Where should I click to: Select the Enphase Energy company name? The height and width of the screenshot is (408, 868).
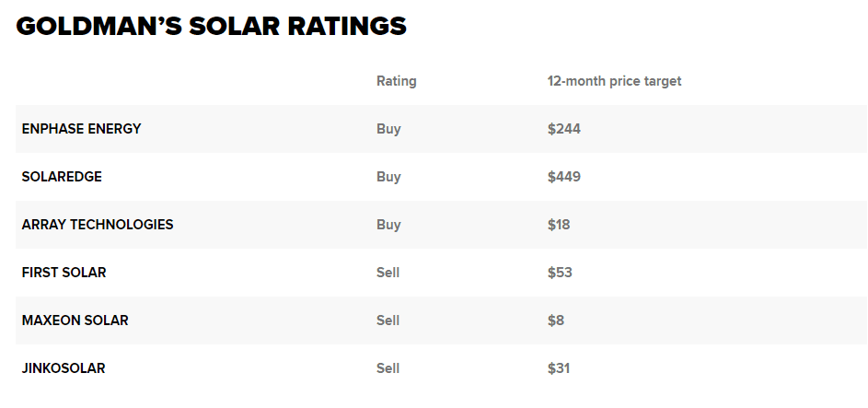click(x=81, y=129)
